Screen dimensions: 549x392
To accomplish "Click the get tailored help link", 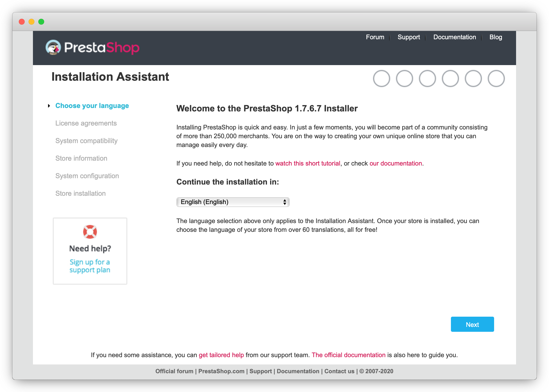I will [x=221, y=355].
